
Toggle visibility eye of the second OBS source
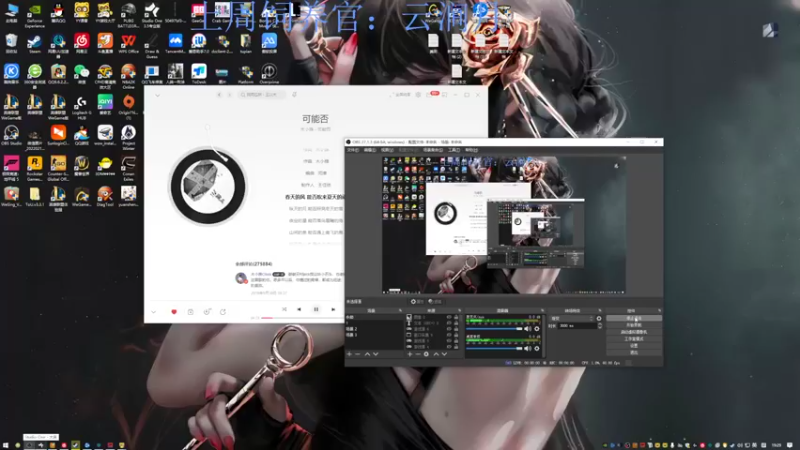(x=449, y=323)
